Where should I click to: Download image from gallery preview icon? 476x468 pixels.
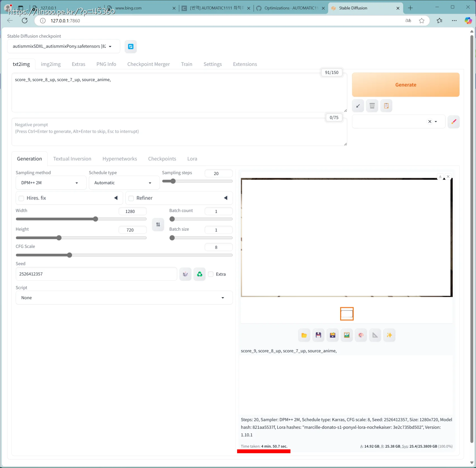coord(440,176)
